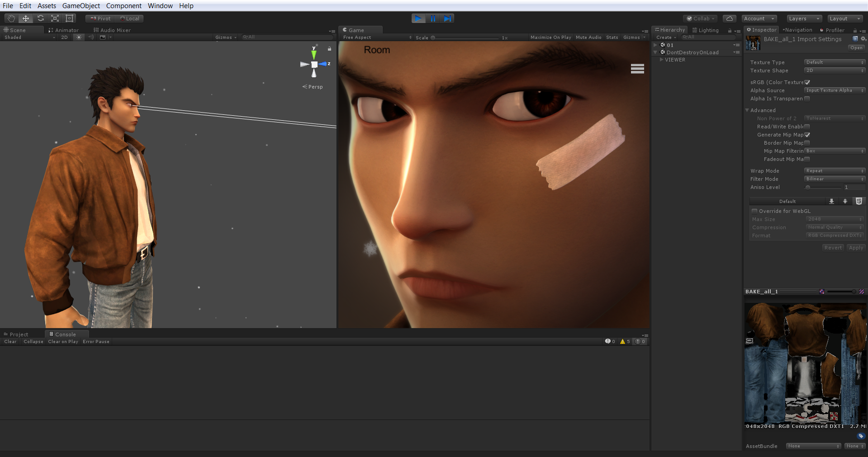Toggle alpha channel preview icon

point(862,292)
